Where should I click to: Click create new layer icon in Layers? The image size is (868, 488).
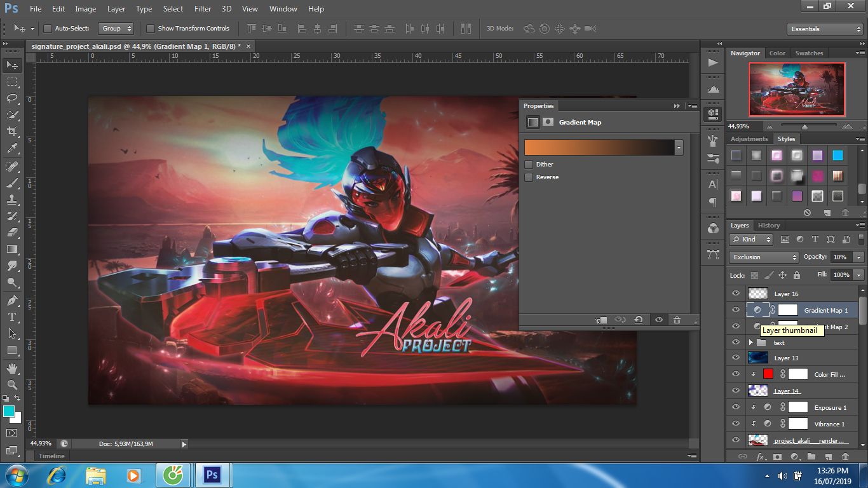(828, 457)
